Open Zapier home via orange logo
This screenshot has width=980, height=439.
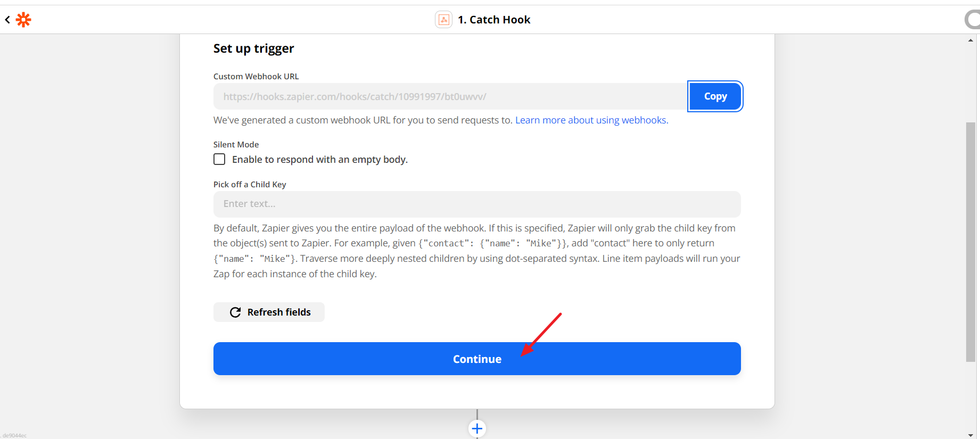coord(23,20)
